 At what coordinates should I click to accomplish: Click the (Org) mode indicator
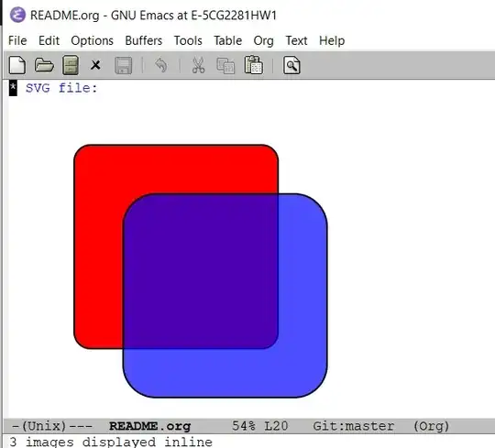tap(431, 426)
